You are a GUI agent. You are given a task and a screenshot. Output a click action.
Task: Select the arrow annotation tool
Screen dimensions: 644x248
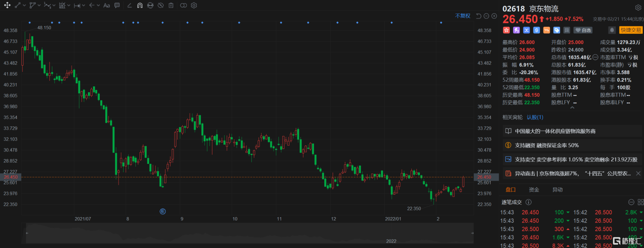pyautogui.click(x=92, y=5)
